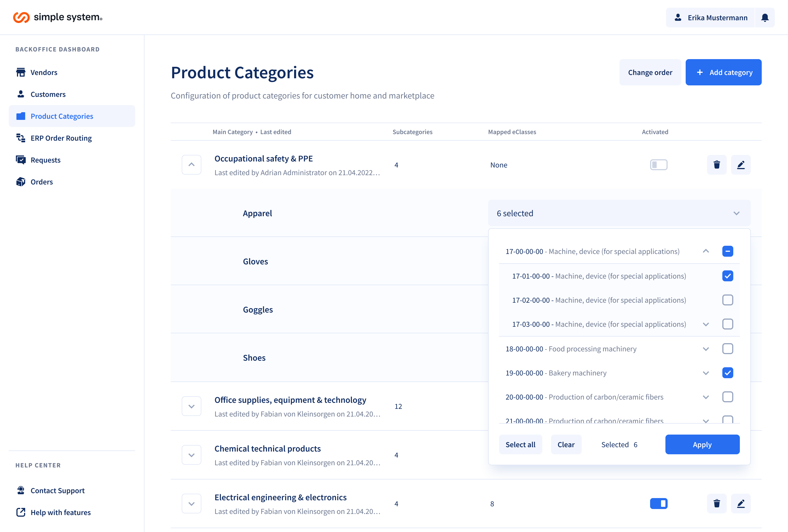Go to ERP Order Routing in sidebar

(61, 138)
